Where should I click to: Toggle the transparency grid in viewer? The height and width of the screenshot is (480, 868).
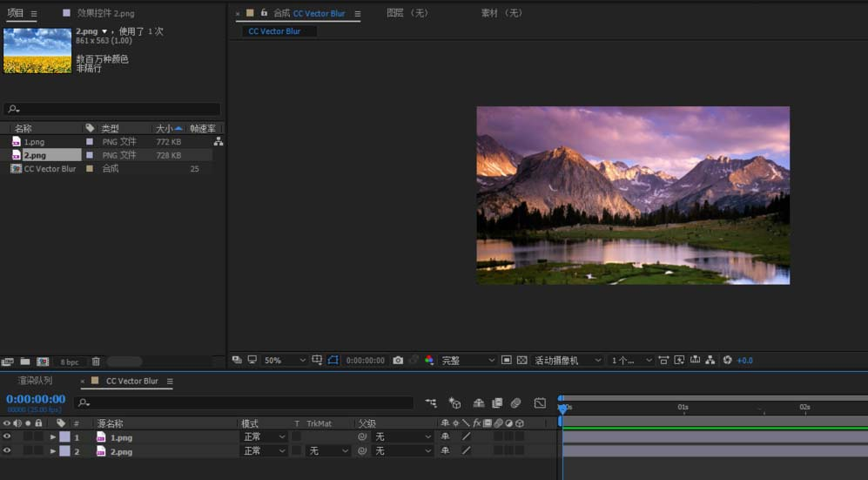[x=521, y=361]
